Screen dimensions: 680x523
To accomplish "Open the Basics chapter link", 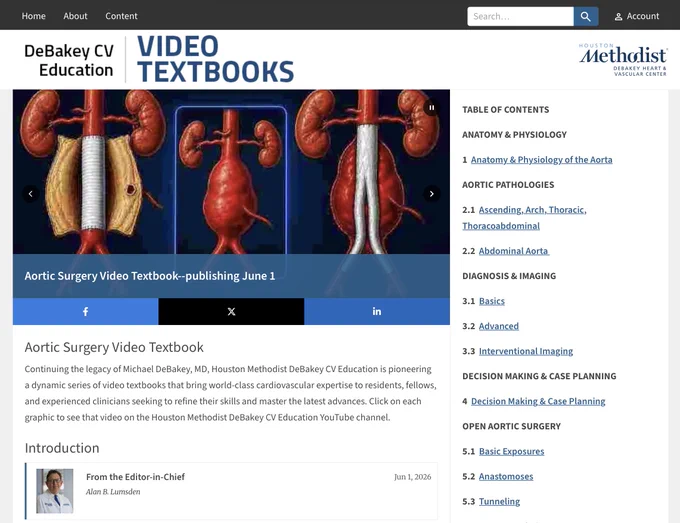I will [492, 301].
